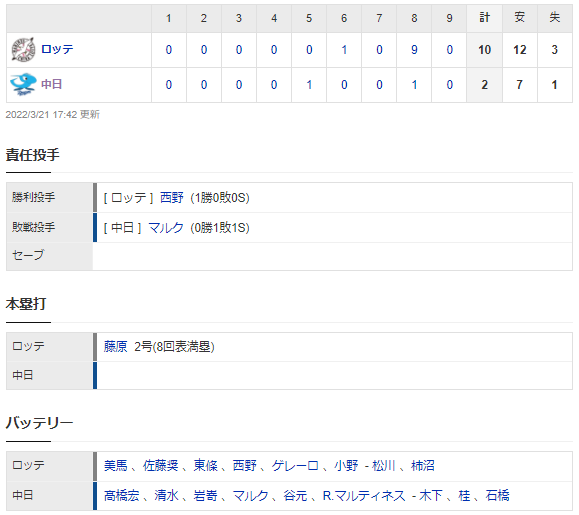The height and width of the screenshot is (515, 579).
Task: Select losing pitcher マルク in 責任投手
Action: 166,227
